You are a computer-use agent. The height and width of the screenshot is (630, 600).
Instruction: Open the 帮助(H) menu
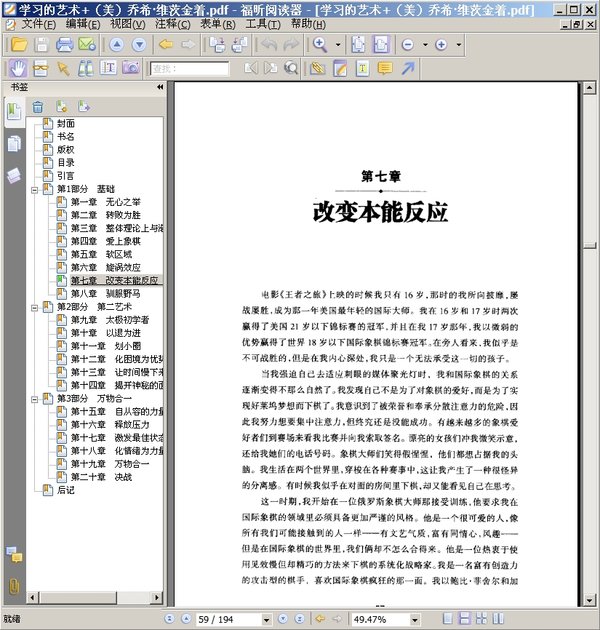point(308,25)
